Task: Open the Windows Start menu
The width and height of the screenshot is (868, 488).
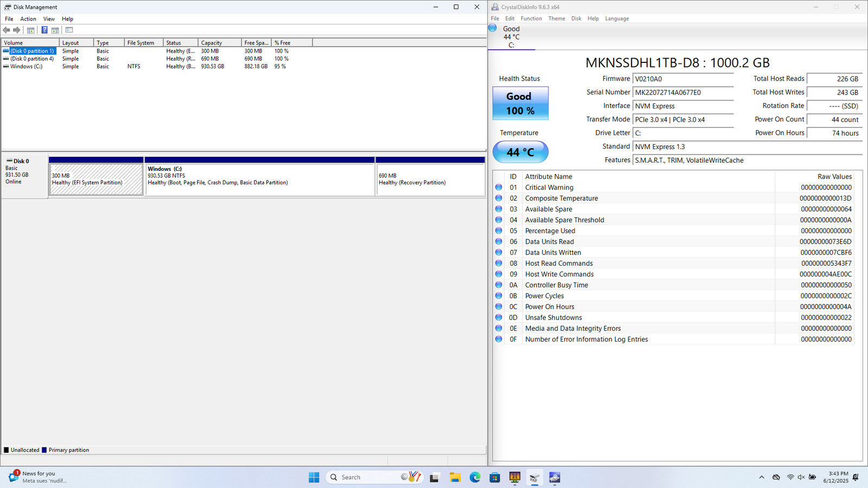Action: click(x=314, y=477)
